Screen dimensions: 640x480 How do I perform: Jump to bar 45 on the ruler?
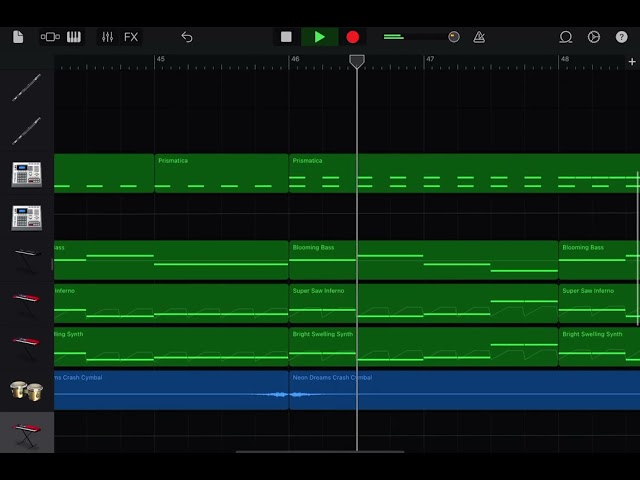tap(161, 59)
